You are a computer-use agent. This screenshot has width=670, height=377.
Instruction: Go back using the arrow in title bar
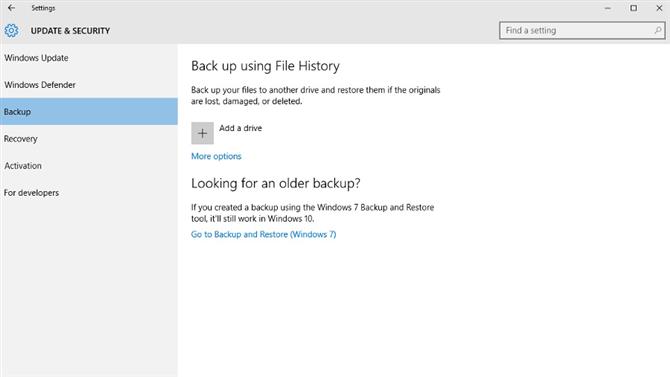coord(12,8)
